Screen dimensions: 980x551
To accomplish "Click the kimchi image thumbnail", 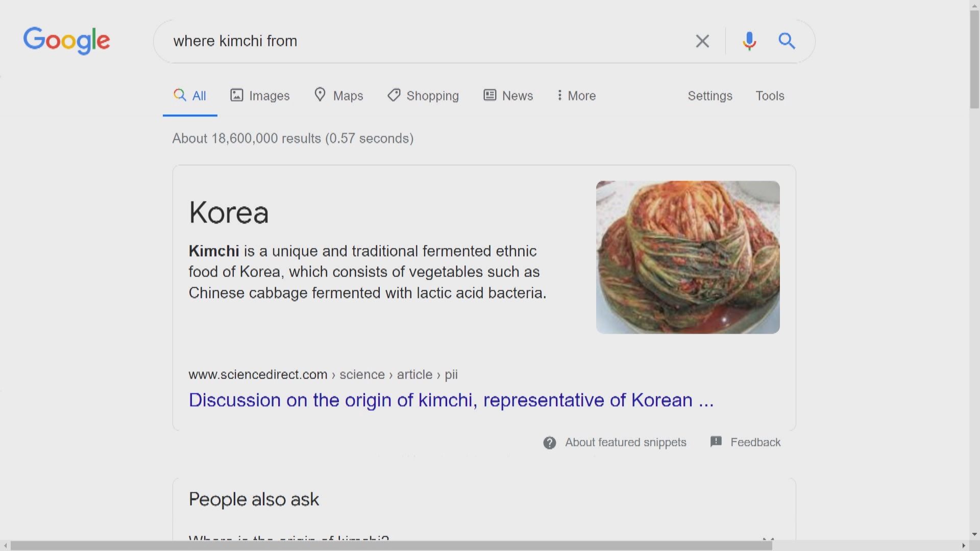I will (688, 257).
